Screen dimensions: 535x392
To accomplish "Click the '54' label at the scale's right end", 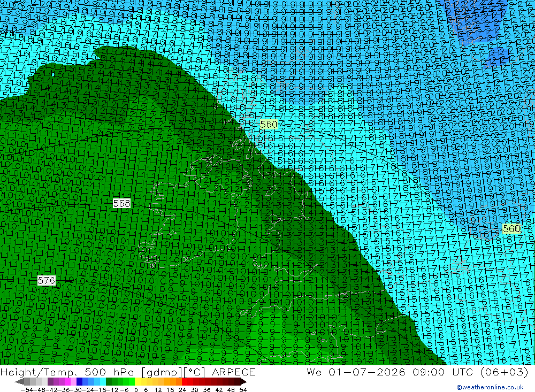I will 243,390.
